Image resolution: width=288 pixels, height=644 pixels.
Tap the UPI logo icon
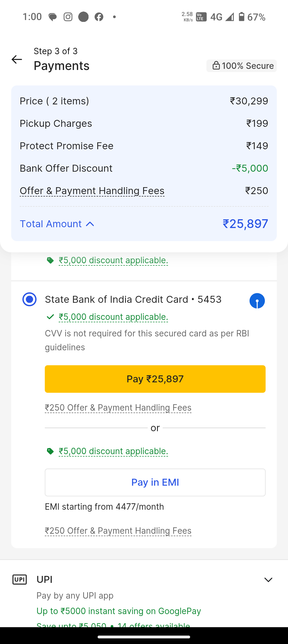tap(20, 579)
